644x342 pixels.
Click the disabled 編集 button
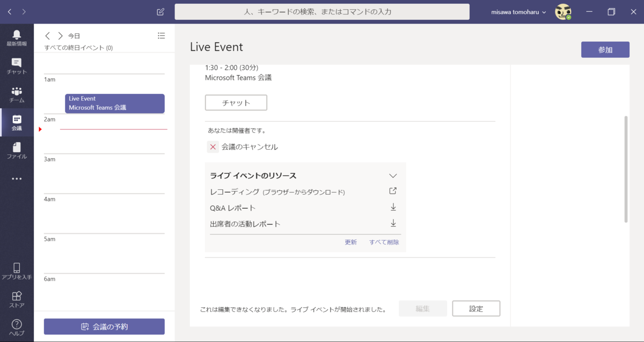[423, 309]
